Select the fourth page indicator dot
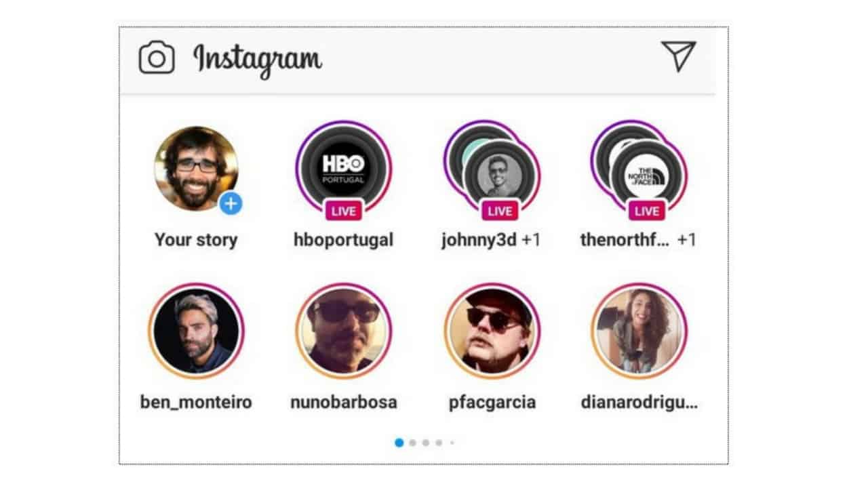This screenshot has width=868, height=488. [x=439, y=443]
